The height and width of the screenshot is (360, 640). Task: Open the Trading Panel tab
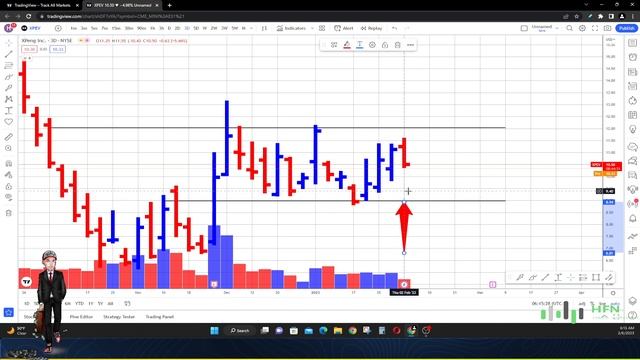pyautogui.click(x=160, y=317)
